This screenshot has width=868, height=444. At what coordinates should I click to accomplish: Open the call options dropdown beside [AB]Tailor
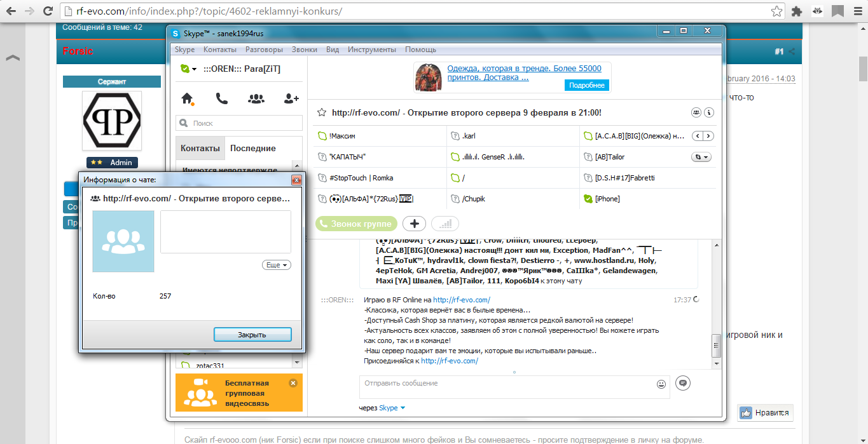click(701, 157)
